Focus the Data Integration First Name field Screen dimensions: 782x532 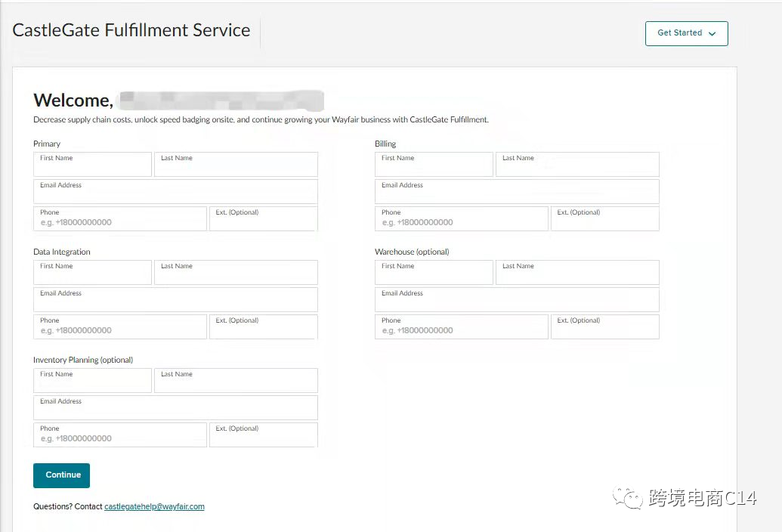[92, 273]
